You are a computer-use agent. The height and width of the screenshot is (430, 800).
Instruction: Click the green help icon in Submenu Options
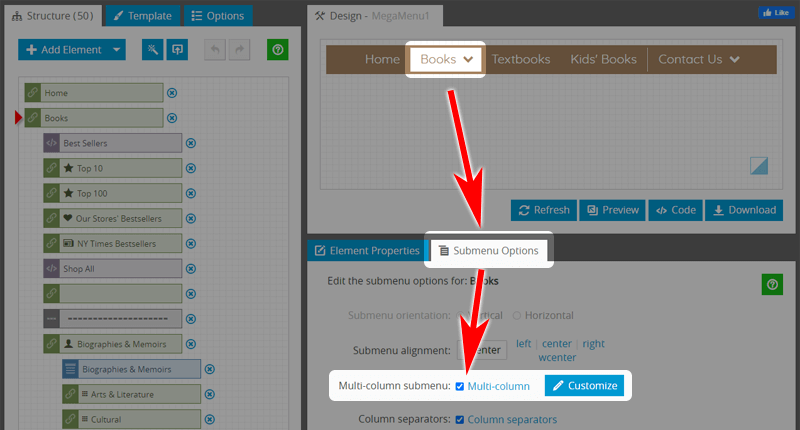tap(771, 285)
